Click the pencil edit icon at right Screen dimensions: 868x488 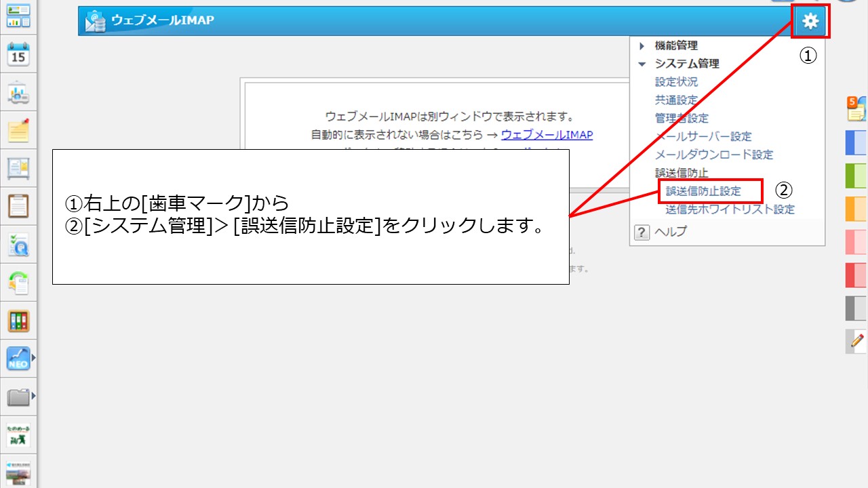857,340
